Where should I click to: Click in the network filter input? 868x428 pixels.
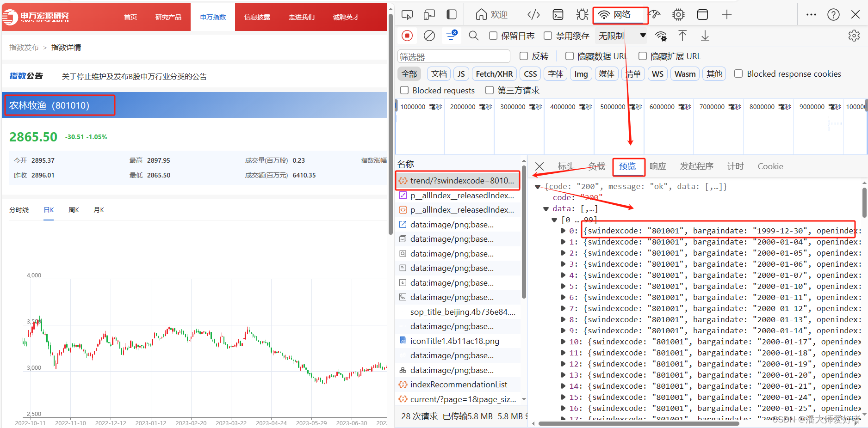pyautogui.click(x=454, y=56)
